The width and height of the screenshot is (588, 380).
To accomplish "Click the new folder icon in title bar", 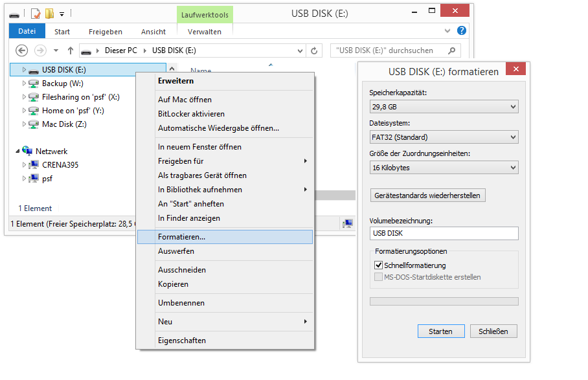I will click(49, 13).
